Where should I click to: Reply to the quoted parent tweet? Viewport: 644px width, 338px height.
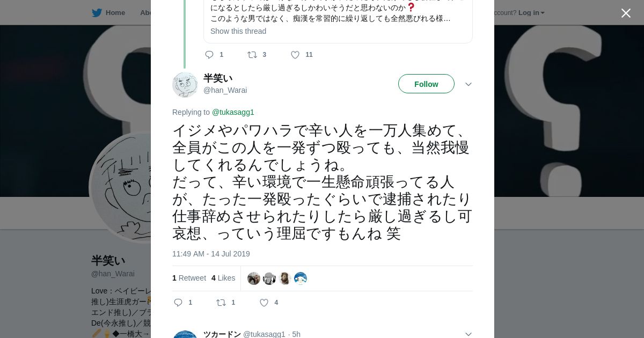[209, 55]
